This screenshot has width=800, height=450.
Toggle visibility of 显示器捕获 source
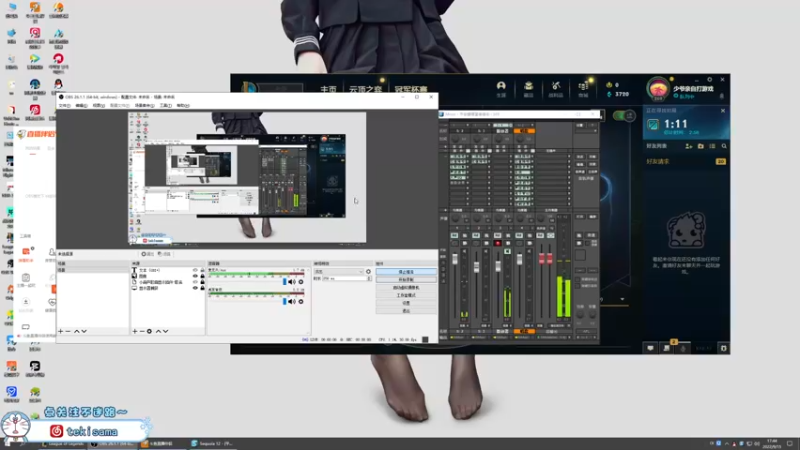coord(195,288)
